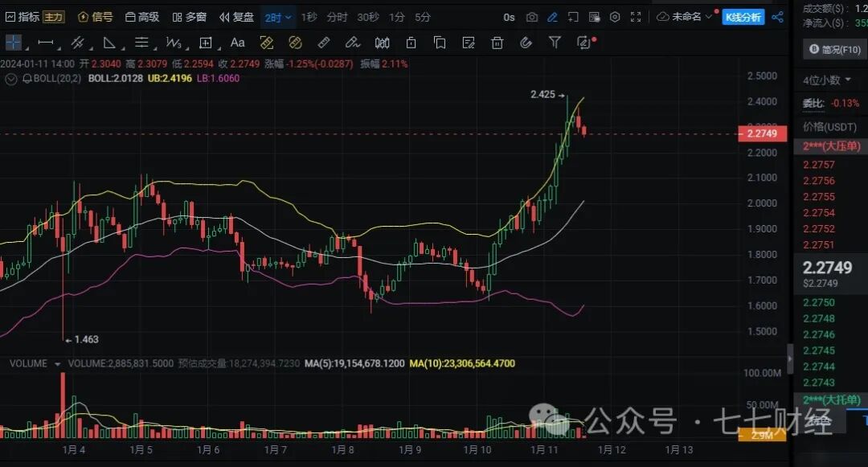Click the 0s countdown timer label
Screen dimensions: 868x467
[510, 17]
